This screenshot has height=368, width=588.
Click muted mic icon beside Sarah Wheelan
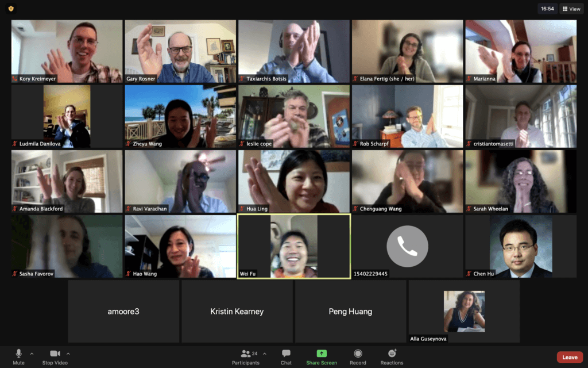[469, 209]
